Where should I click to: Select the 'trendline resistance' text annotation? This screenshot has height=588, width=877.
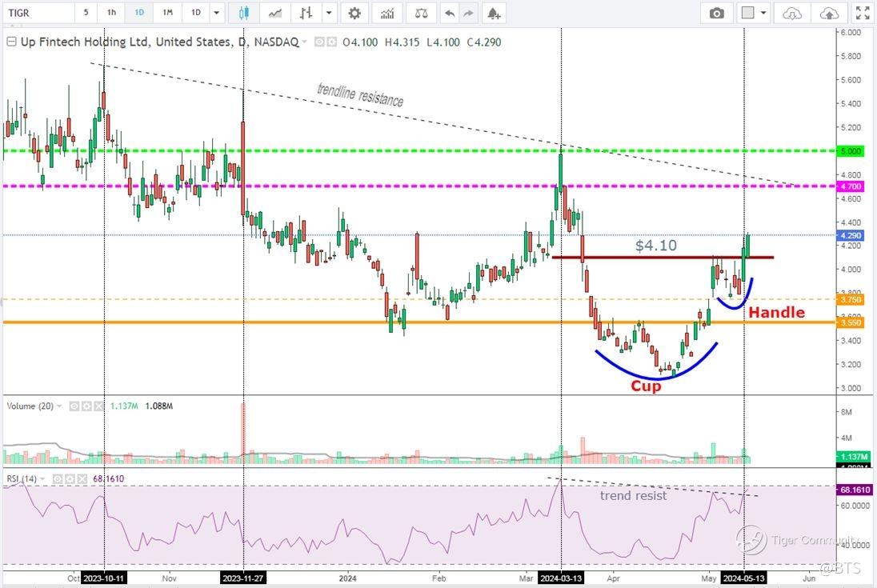[x=360, y=95]
